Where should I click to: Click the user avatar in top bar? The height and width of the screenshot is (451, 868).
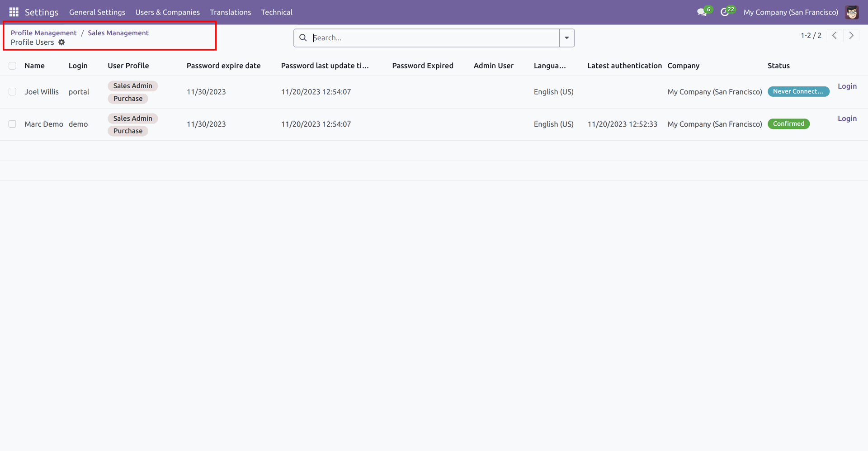852,12
